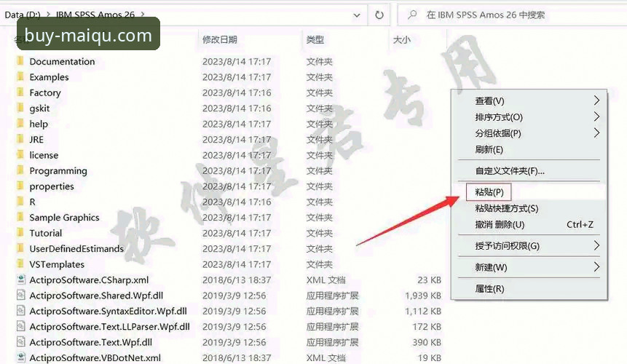Image resolution: width=627 pixels, height=364 pixels.
Task: Select the Programming folder name
Action: [58, 170]
